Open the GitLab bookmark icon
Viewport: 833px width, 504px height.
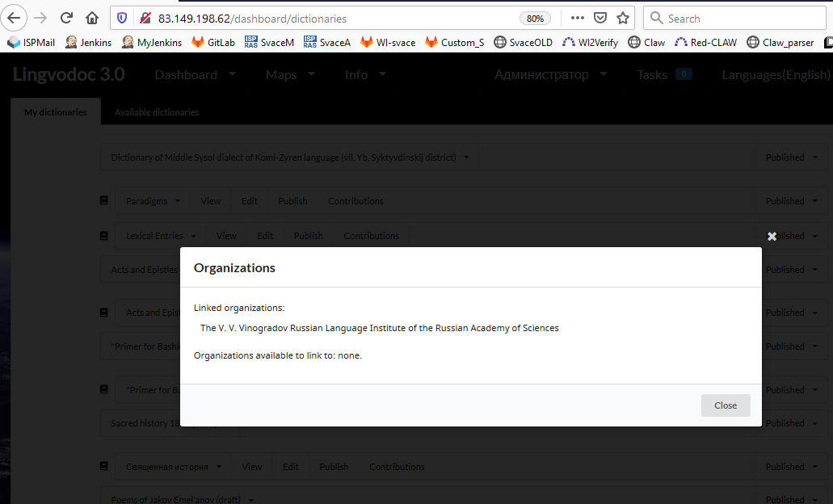(196, 42)
